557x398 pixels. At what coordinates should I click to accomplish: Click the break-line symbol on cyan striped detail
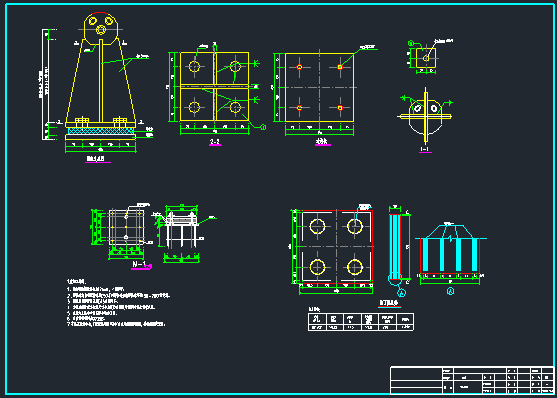point(450,238)
